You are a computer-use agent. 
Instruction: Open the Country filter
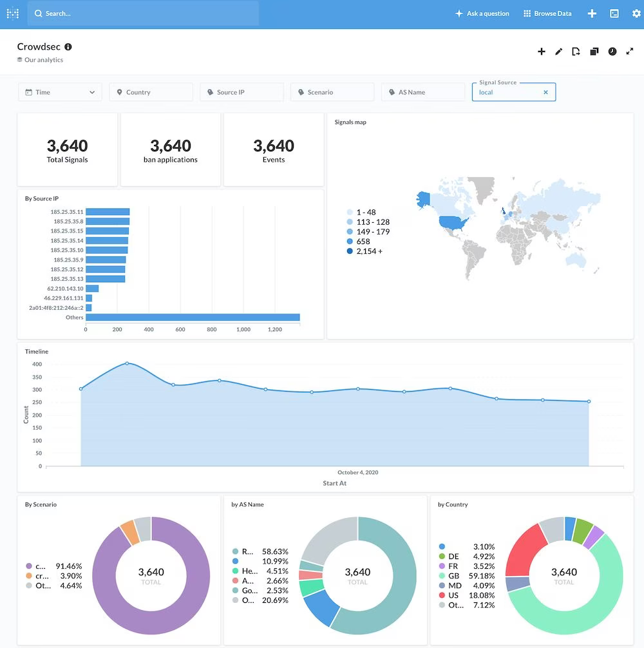pyautogui.click(x=151, y=92)
